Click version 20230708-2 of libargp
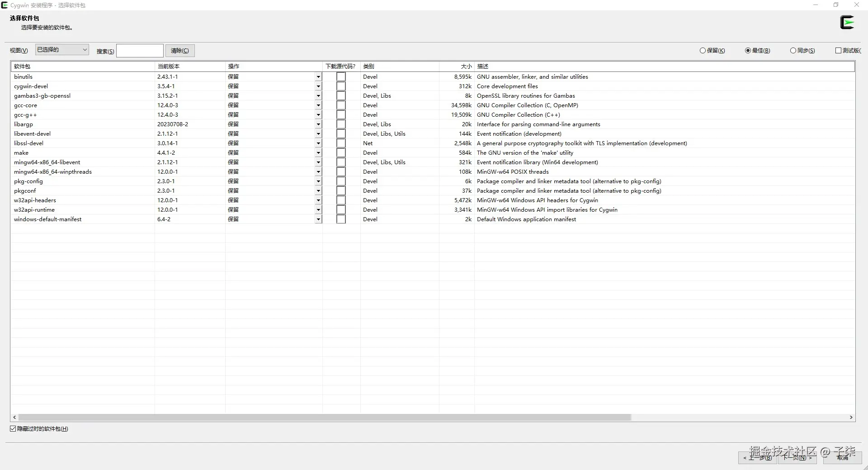 coord(173,124)
